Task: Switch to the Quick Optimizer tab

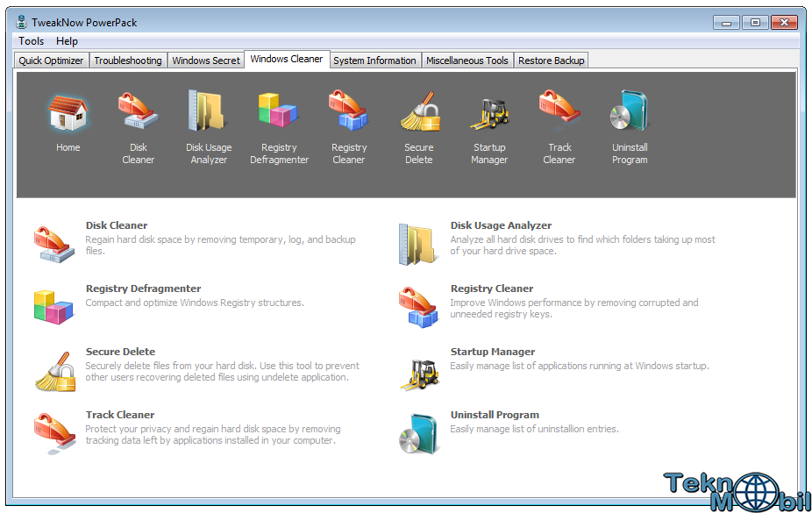Action: [x=51, y=61]
